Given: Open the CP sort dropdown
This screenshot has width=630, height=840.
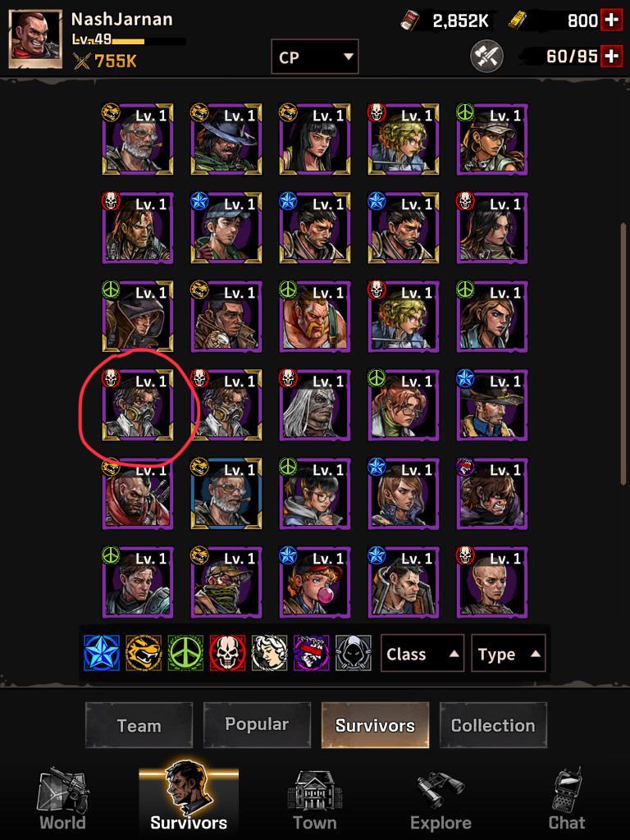Looking at the screenshot, I should 315,57.
